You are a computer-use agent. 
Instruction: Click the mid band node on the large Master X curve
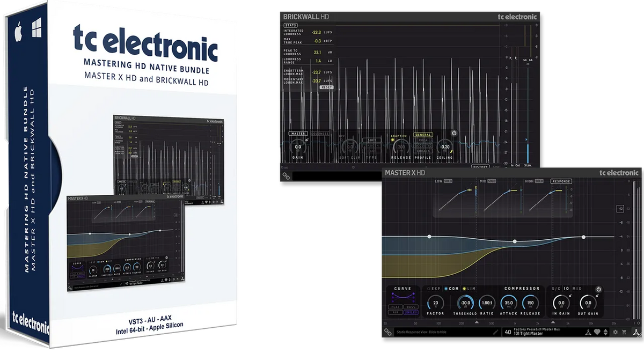tap(515, 241)
